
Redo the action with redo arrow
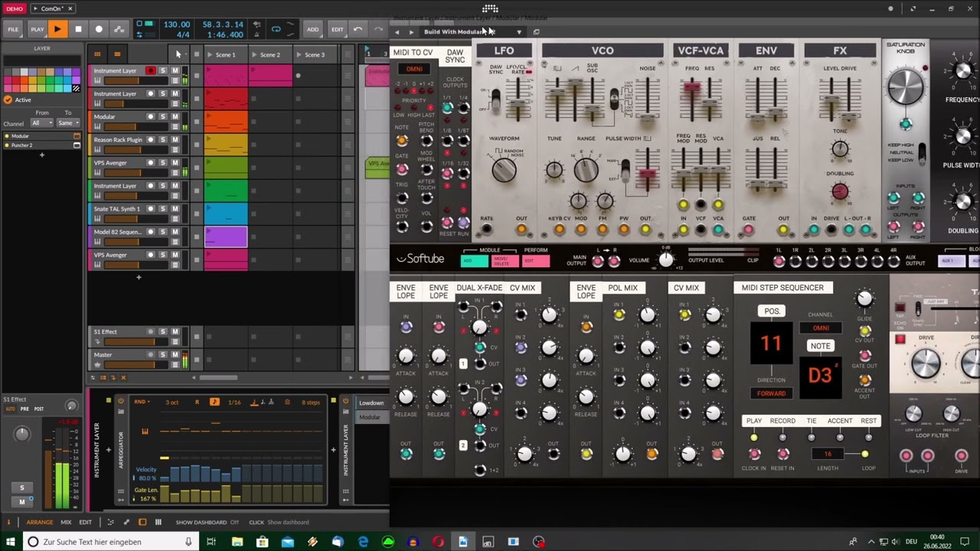click(x=378, y=29)
